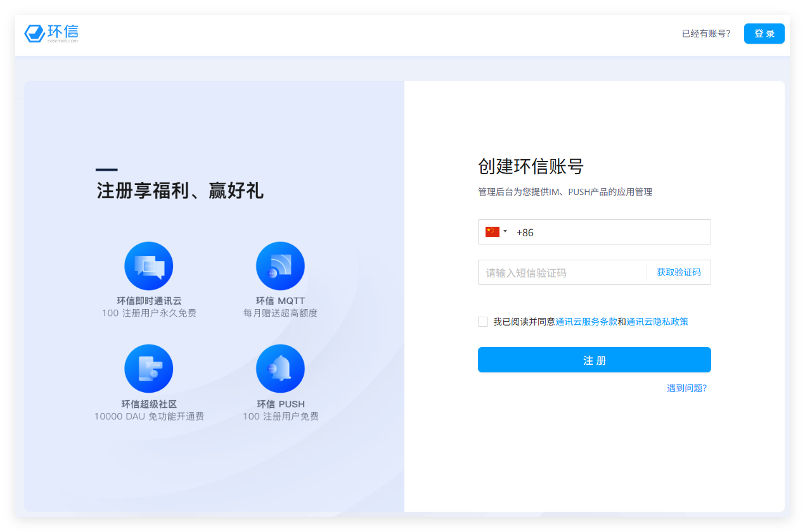Viewport: 805px width, 532px height.
Task: Click the 环信 MQTT product label
Action: (x=280, y=301)
